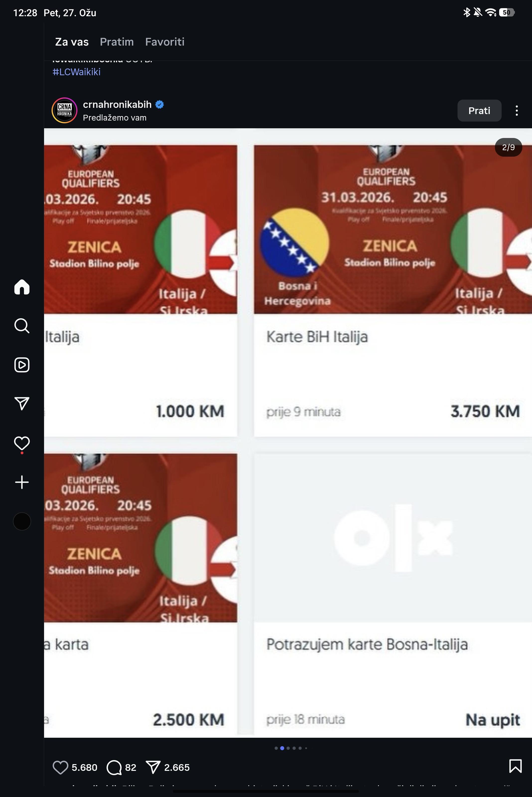Open the Search magnifier icon

point(22,326)
